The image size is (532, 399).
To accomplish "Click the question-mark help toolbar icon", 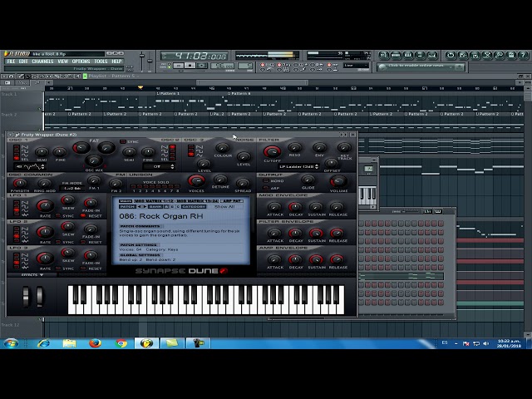I will [x=524, y=55].
